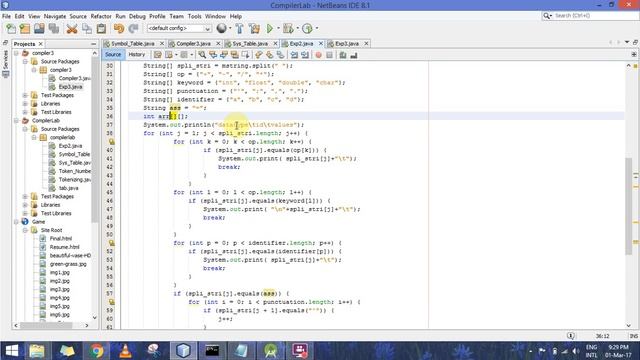Collapse the Site Root folder node
The image size is (640, 360).
(25, 230)
